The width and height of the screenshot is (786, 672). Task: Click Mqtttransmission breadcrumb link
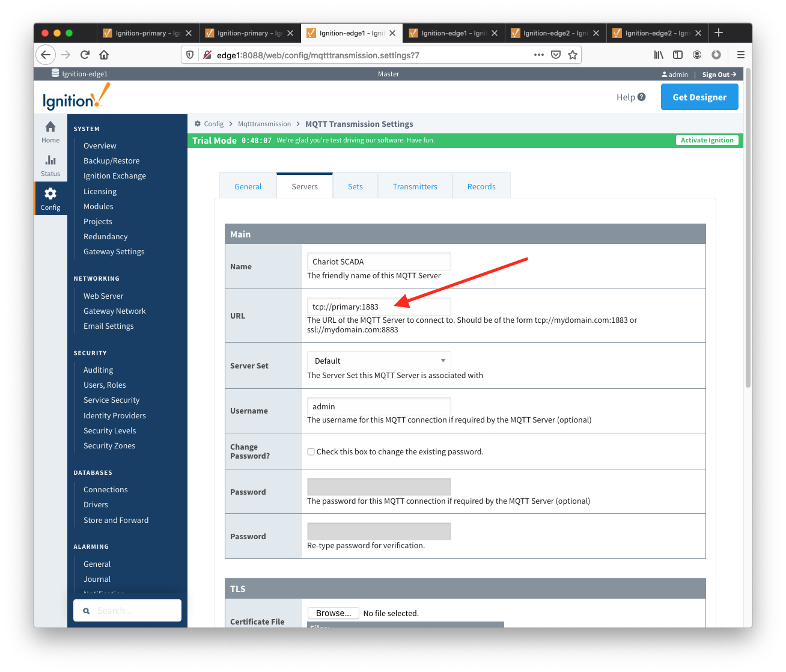pos(264,124)
